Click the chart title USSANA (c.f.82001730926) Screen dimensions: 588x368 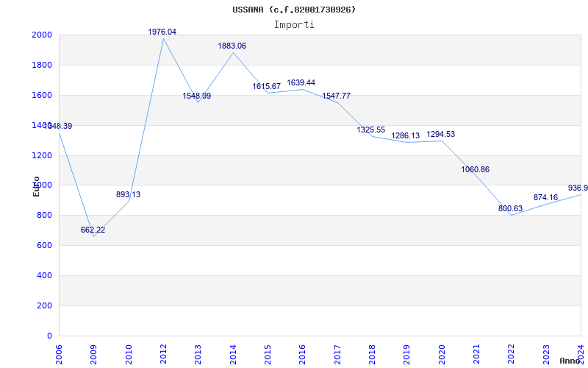click(294, 10)
